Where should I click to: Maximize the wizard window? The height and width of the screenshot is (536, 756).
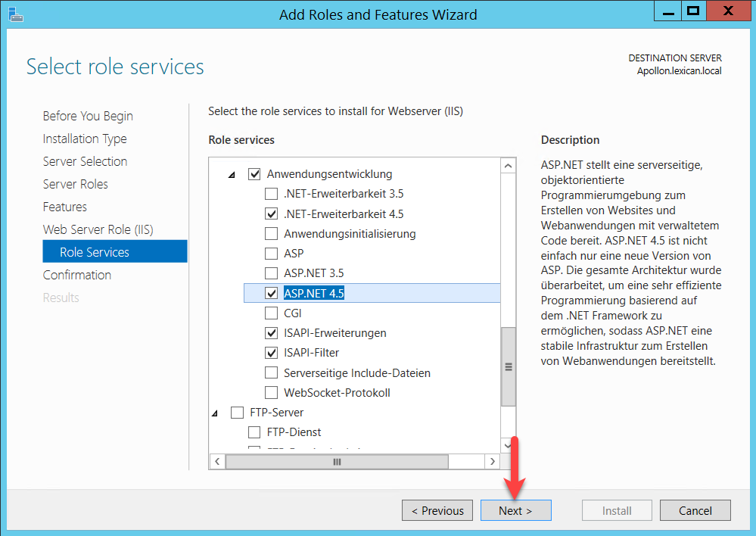691,11
